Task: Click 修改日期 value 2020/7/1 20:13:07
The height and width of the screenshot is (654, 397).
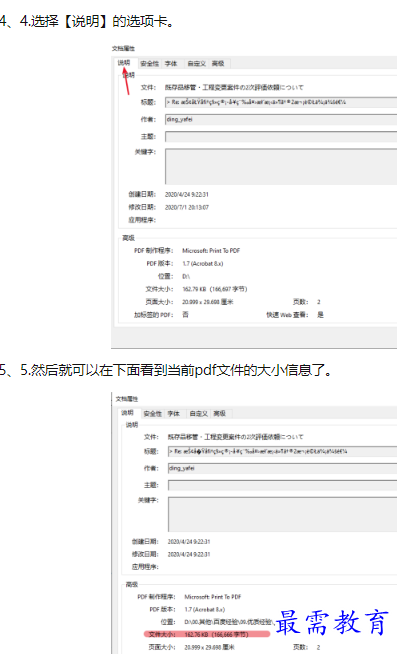Action: tap(187, 207)
